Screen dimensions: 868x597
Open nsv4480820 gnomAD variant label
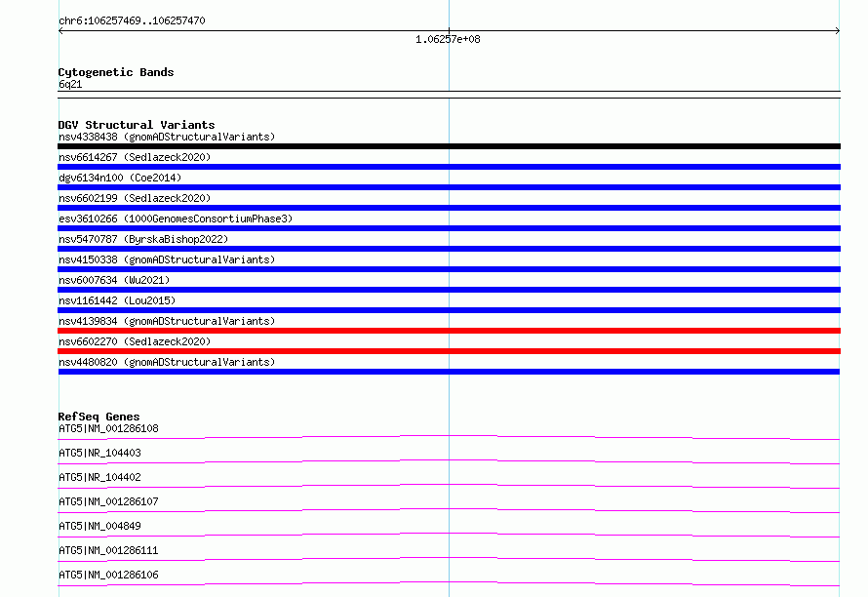(167, 362)
